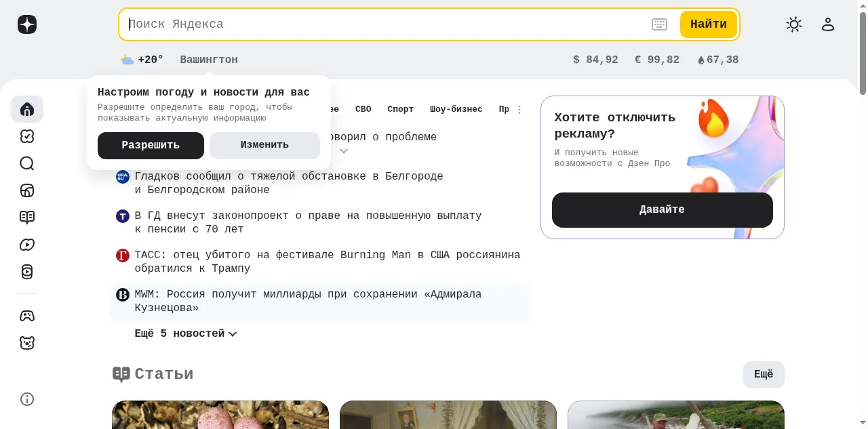Click the Dzen star logo
This screenshot has width=868, height=429.
point(27,24)
